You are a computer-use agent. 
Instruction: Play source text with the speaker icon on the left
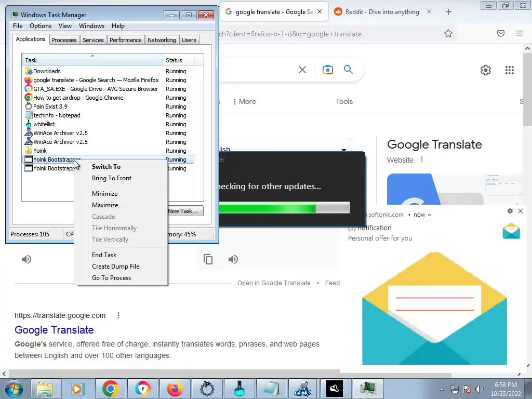tap(26, 259)
